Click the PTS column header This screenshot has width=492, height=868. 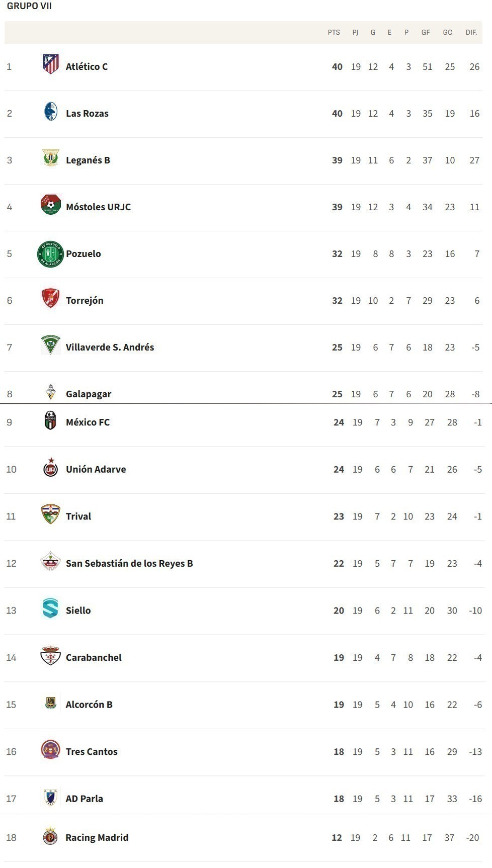(x=334, y=33)
